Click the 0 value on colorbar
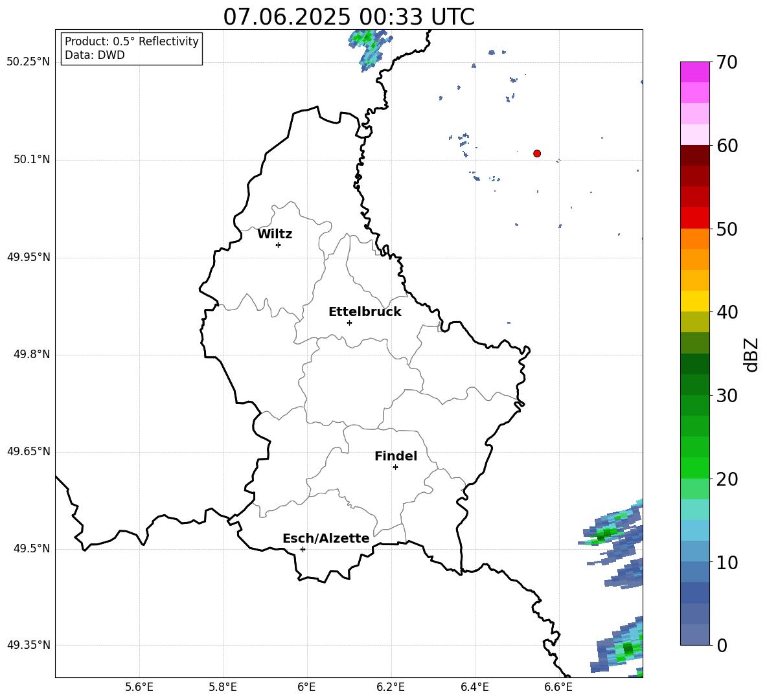Image resolution: width=767 pixels, height=700 pixels. click(722, 645)
